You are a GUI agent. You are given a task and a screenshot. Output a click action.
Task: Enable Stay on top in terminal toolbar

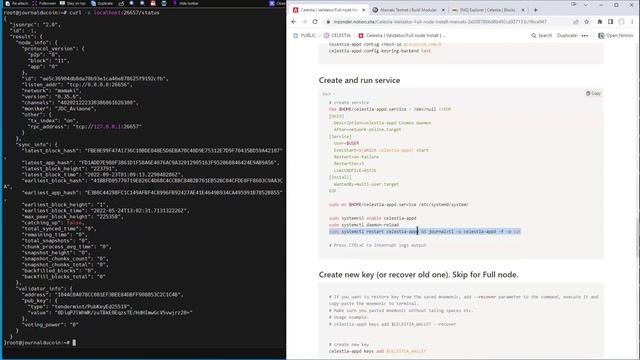pos(73,3)
